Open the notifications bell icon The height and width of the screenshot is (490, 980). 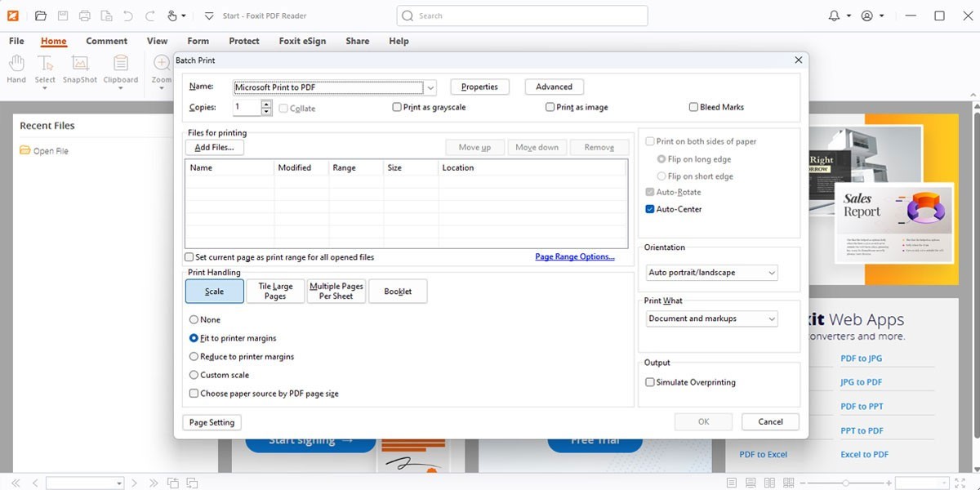pyautogui.click(x=834, y=16)
